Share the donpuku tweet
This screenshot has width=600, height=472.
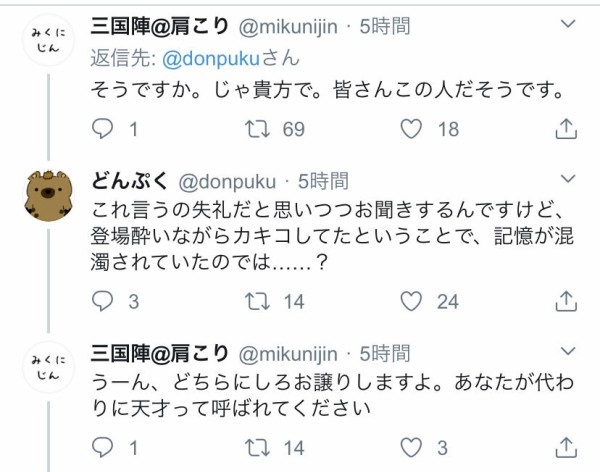(x=565, y=301)
